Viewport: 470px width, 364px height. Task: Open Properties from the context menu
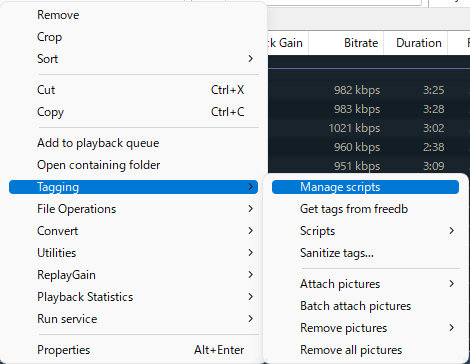(133, 350)
